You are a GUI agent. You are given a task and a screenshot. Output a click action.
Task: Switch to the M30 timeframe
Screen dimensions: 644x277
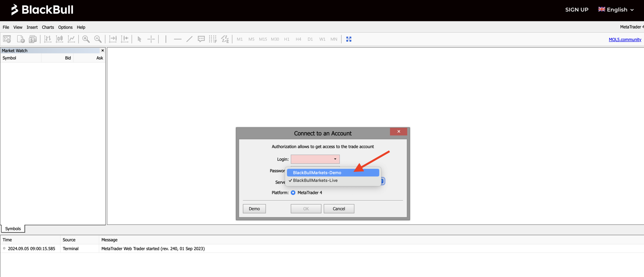click(275, 39)
